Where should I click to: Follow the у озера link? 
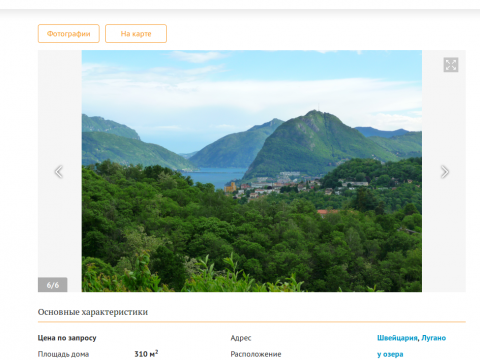click(x=390, y=354)
